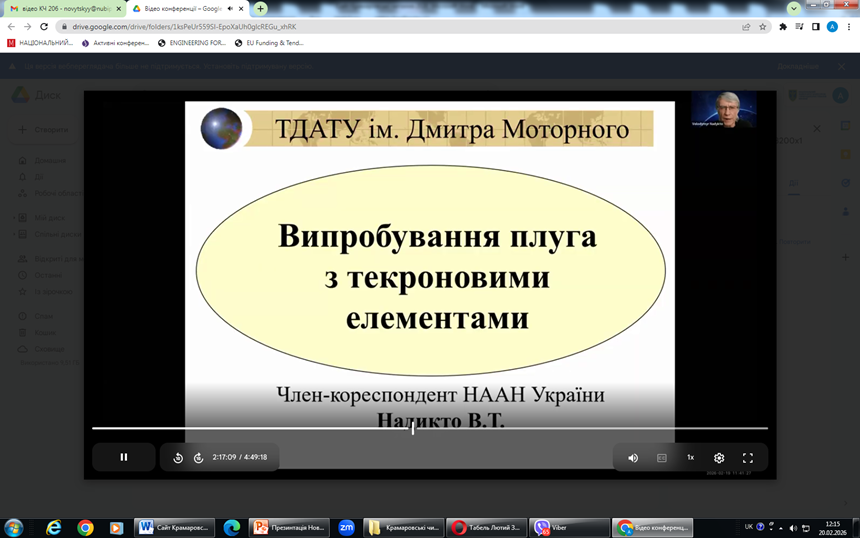Reload the current page

(x=44, y=26)
